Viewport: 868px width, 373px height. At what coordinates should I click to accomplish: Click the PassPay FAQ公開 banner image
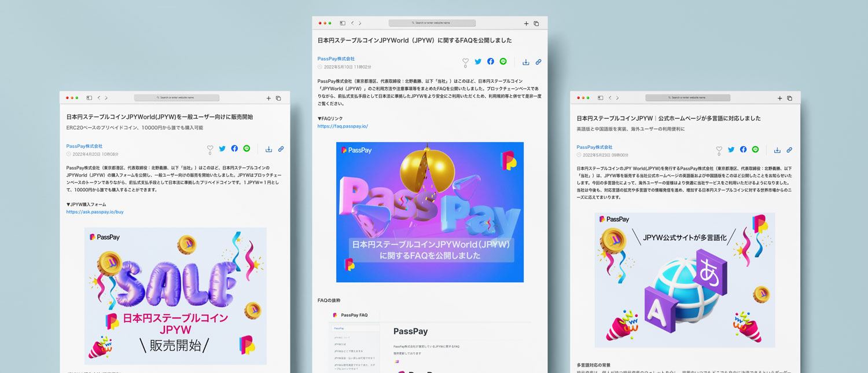[x=430, y=212]
